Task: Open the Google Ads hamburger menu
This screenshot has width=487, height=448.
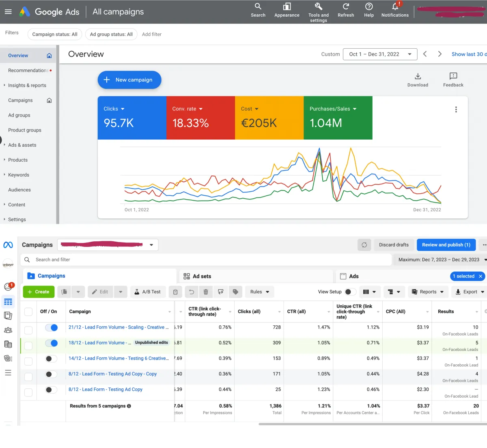Action: (8, 12)
